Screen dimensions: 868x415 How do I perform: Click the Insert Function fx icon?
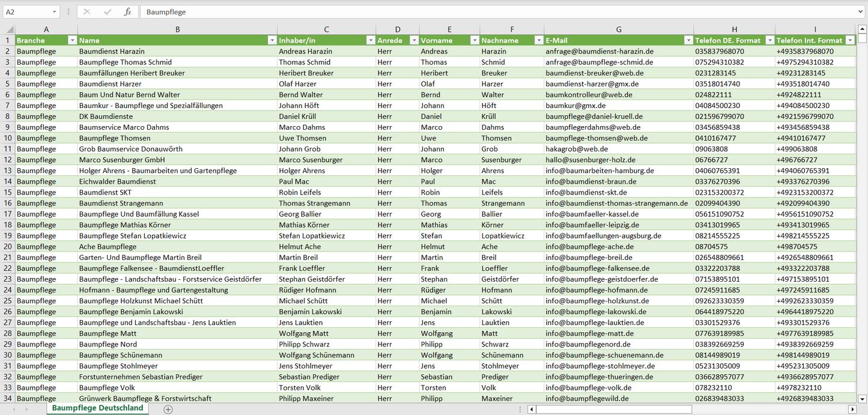click(127, 12)
